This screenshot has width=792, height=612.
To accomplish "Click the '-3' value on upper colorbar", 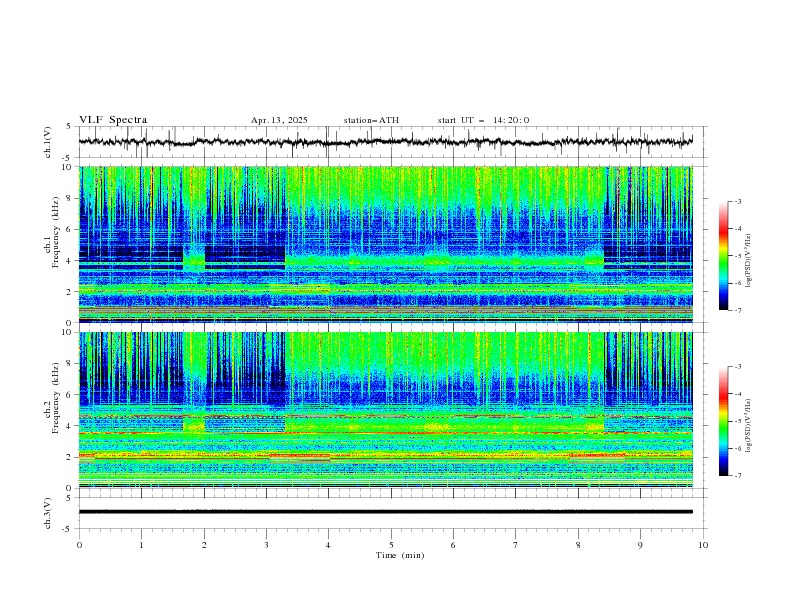I will (x=737, y=201).
